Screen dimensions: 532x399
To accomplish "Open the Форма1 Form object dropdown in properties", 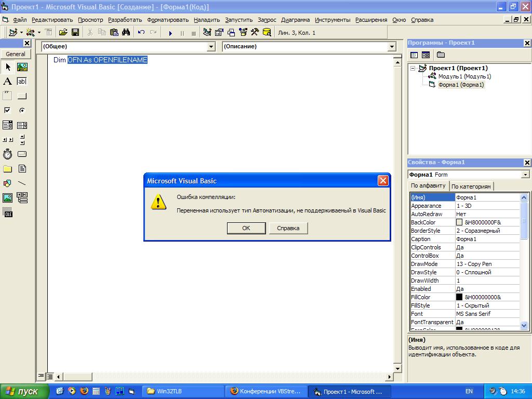I will tap(525, 175).
